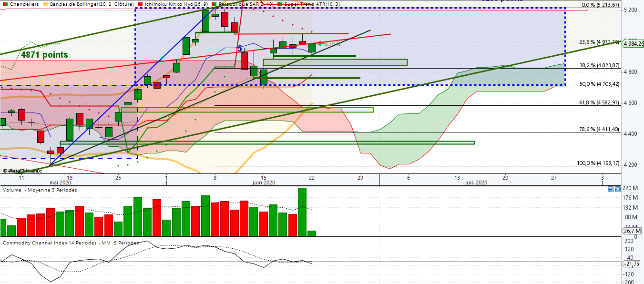Viewport: 644px width, 284px height.
Task: Click the 4871 points annotation
Action: [x=44, y=55]
